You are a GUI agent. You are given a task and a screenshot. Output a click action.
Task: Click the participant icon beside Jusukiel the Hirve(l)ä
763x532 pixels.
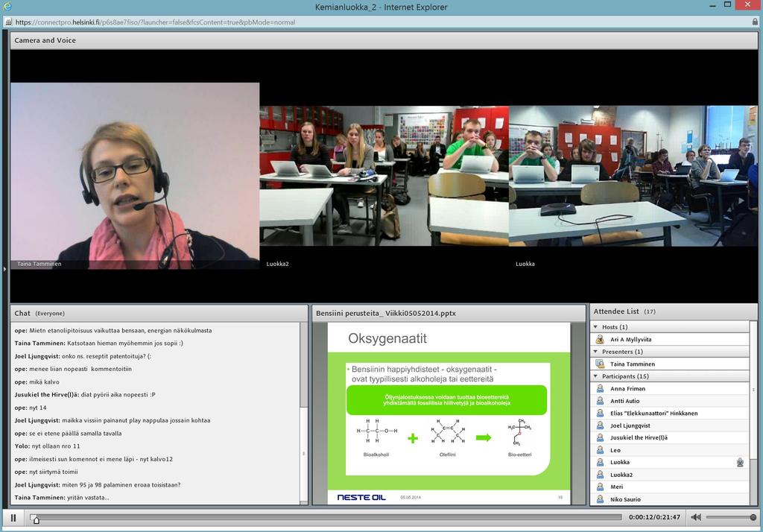600,437
